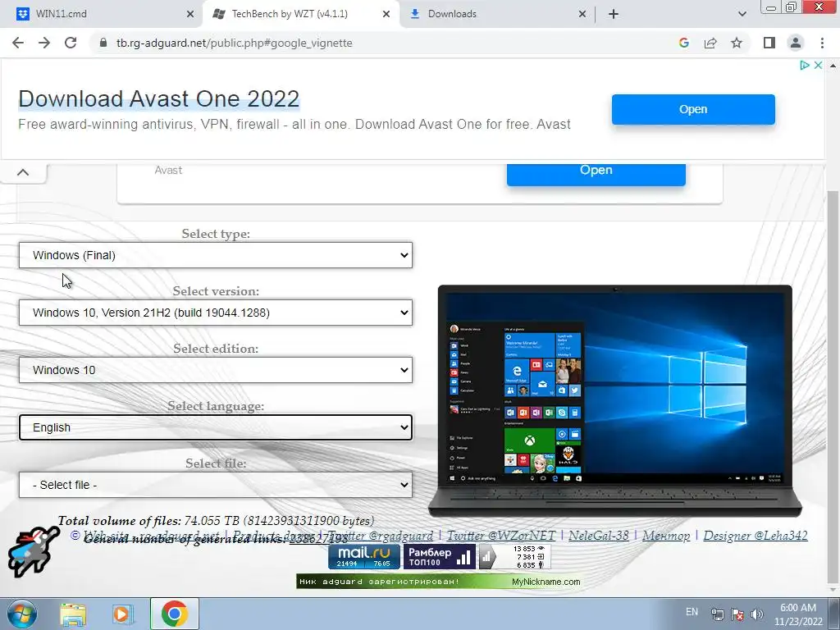Close the Avast ad banner
This screenshot has width=840, height=630.
click(x=818, y=66)
